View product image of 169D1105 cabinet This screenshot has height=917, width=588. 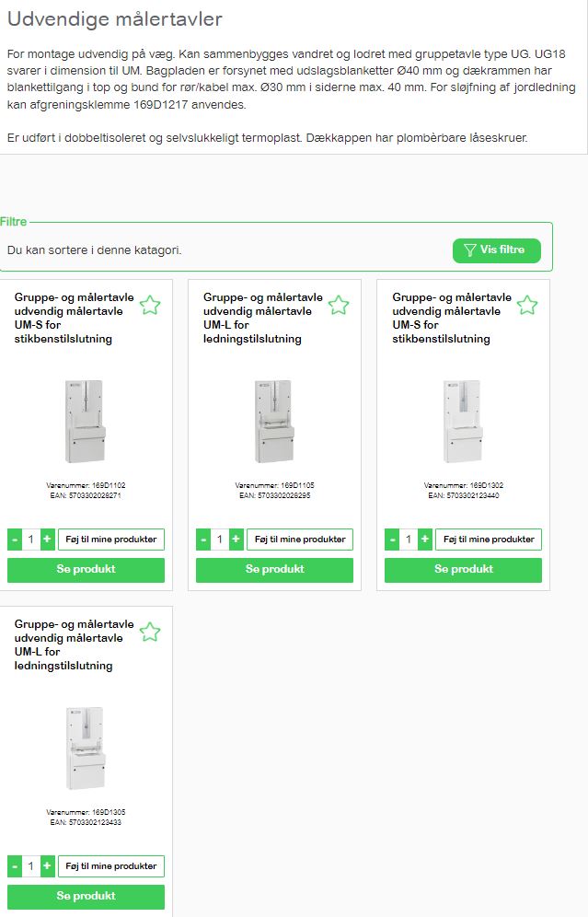tap(274, 421)
